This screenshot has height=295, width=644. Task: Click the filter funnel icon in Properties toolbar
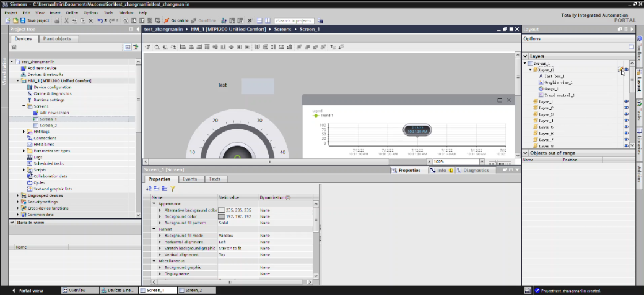[173, 189]
